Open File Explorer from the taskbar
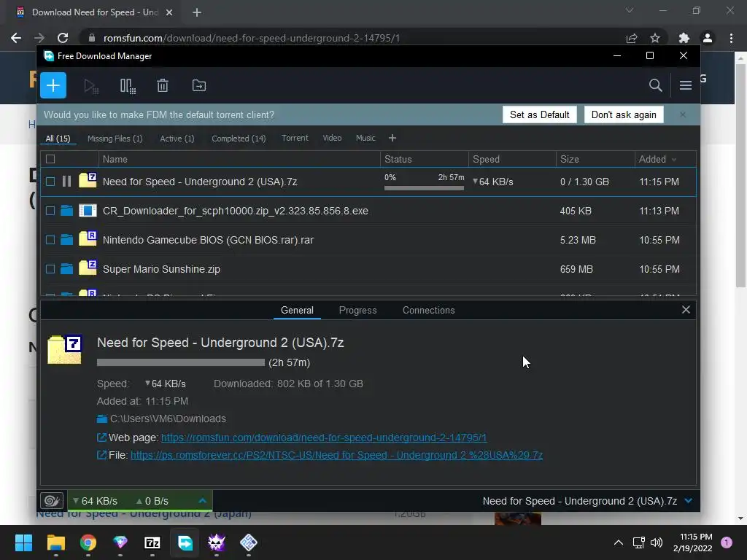This screenshot has height=560, width=747. click(x=55, y=542)
